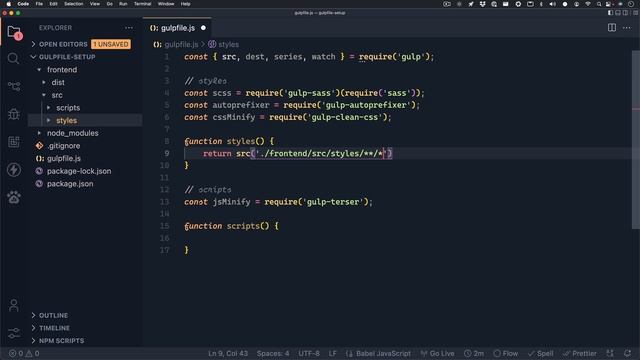Screen dimensions: 640x360
Task: Click Spell in status bar
Action: tap(540, 353)
